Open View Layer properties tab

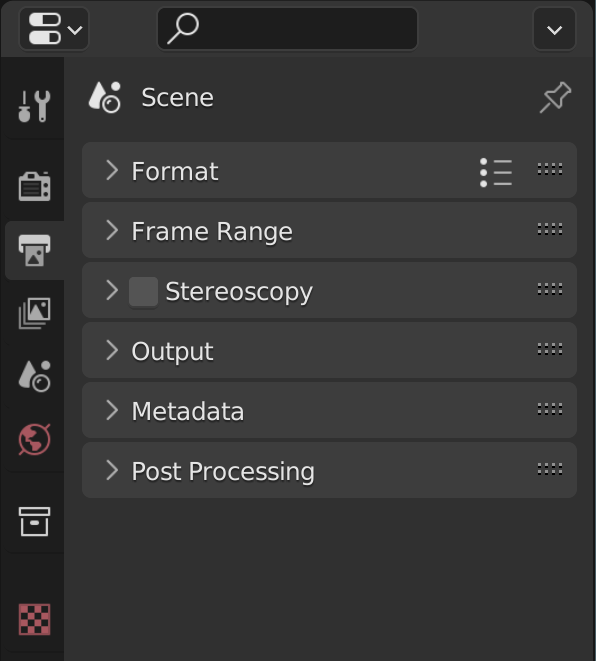(x=34, y=313)
